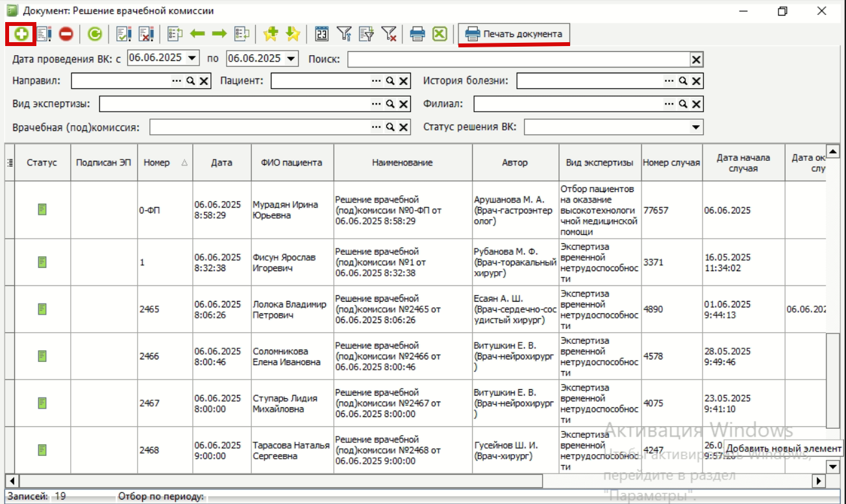Select the row of Лолока Владимир Петрович
The width and height of the screenshot is (846, 504).
click(x=416, y=309)
